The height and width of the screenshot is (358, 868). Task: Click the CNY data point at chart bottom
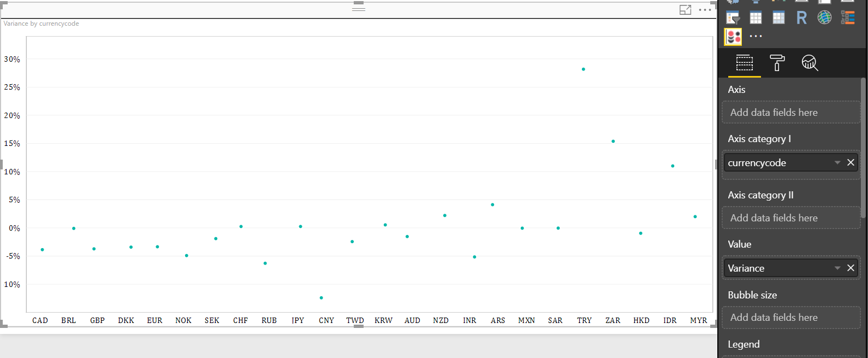tap(322, 298)
